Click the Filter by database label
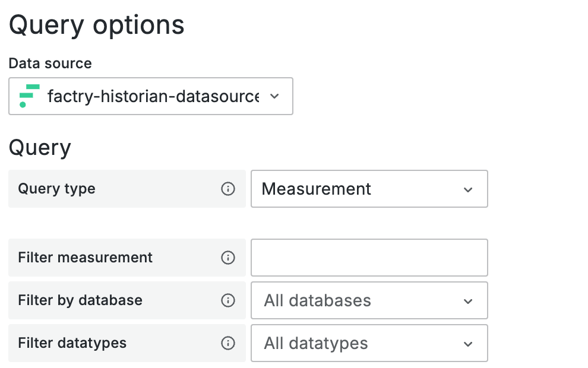The height and width of the screenshot is (368, 588). (80, 300)
